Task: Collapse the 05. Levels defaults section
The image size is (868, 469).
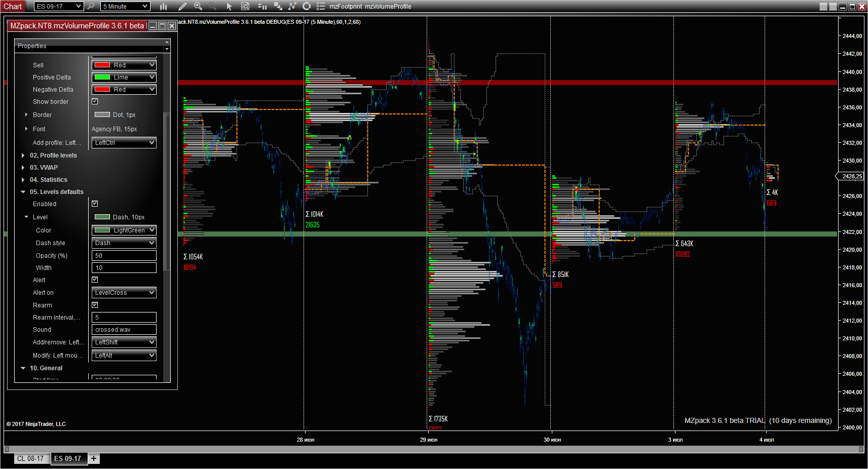Action: pos(23,192)
